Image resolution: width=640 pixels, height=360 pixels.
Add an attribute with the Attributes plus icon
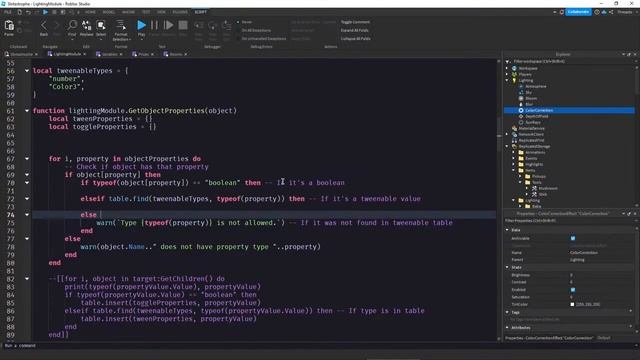tap(631, 327)
